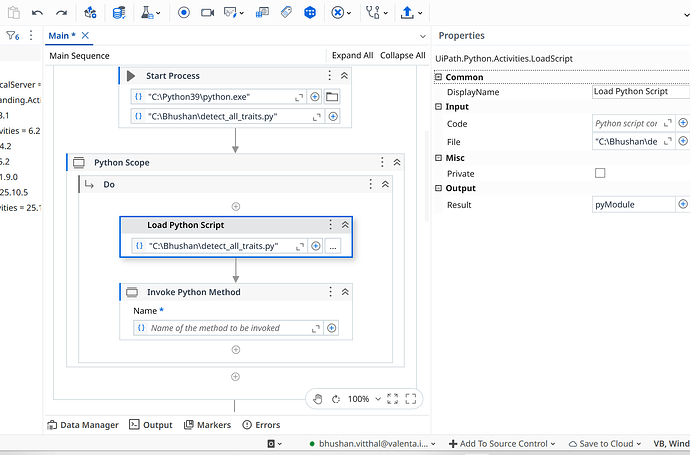Screen dimensions: 690x455
Task: Click the Publish upload icon
Action: (407, 12)
